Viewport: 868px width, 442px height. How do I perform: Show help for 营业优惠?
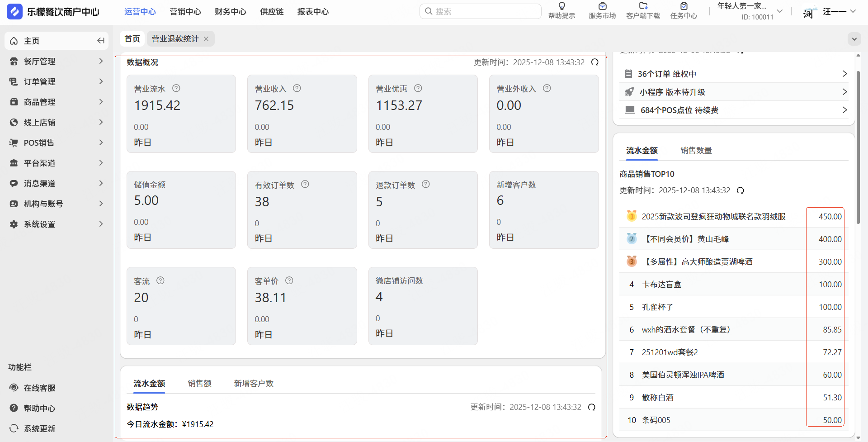tap(418, 88)
